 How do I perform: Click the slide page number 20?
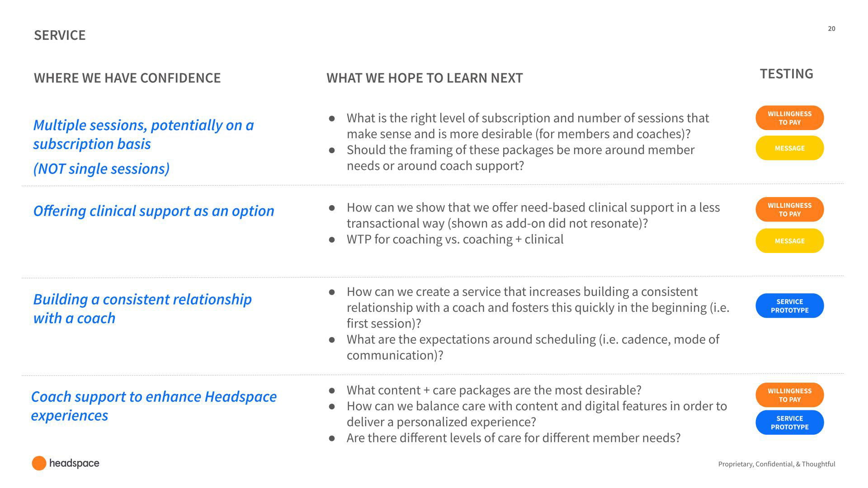pyautogui.click(x=831, y=28)
